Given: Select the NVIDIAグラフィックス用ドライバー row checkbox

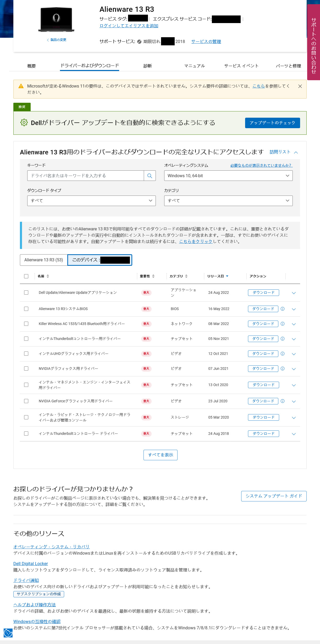Looking at the screenshot, I should (x=26, y=369).
